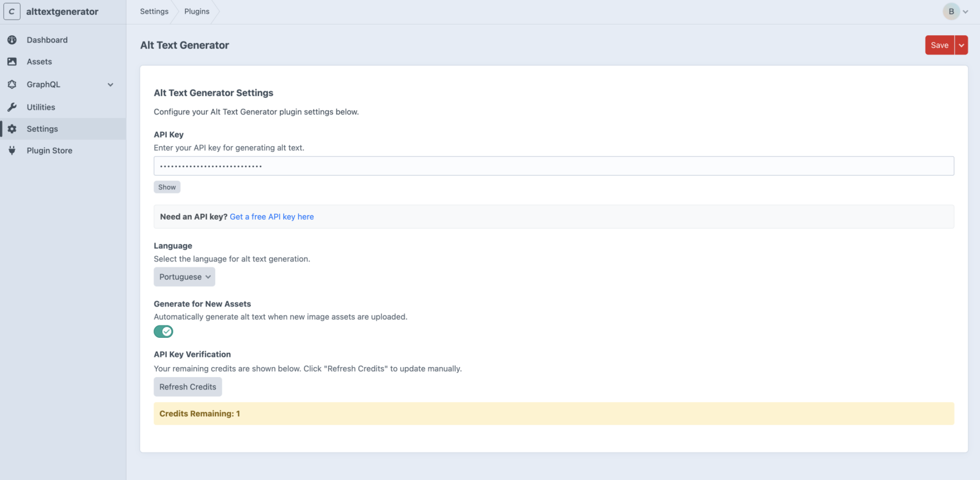Screen dimensions: 980x480
Task: Click the Assets image icon
Action: click(x=12, y=62)
